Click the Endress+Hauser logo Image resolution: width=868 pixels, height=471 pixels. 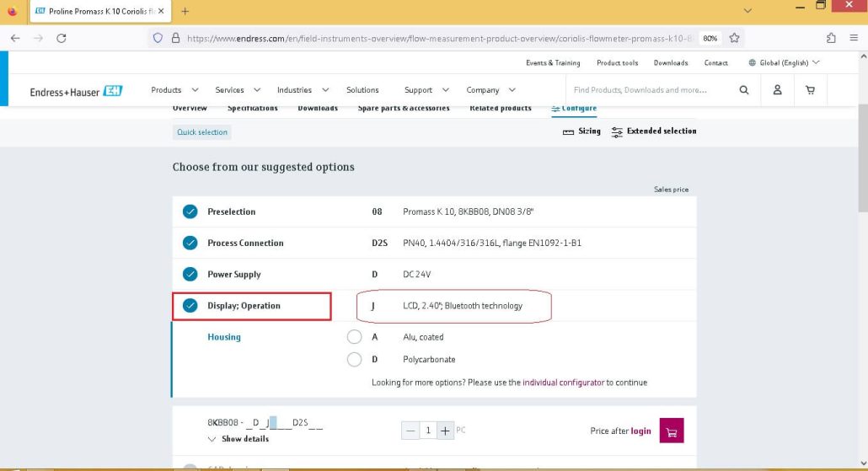click(x=76, y=91)
